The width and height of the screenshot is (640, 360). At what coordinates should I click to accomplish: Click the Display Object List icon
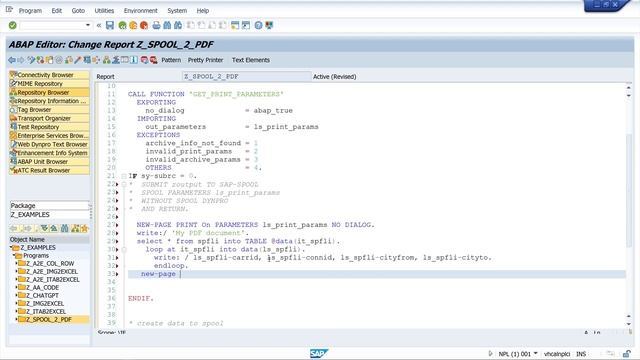pos(107,60)
